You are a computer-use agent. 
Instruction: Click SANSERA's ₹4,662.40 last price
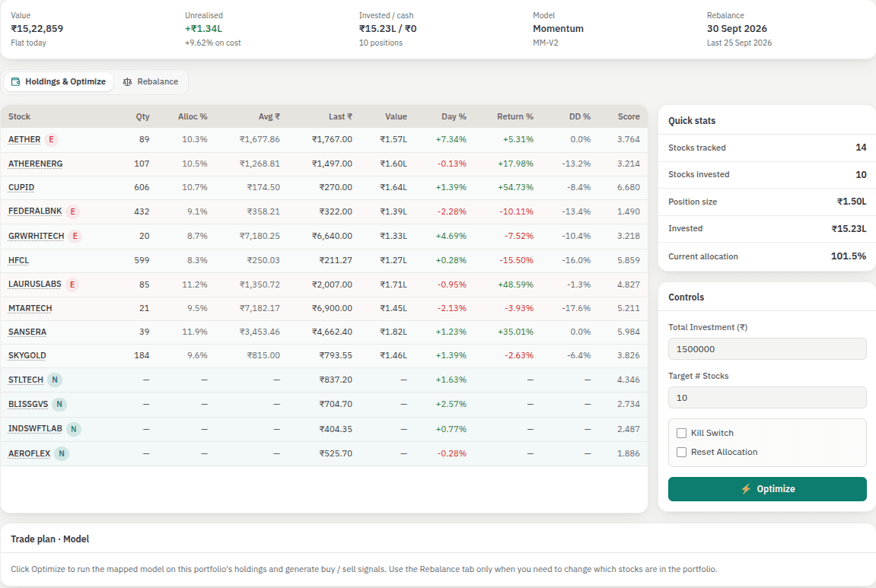[332, 332]
